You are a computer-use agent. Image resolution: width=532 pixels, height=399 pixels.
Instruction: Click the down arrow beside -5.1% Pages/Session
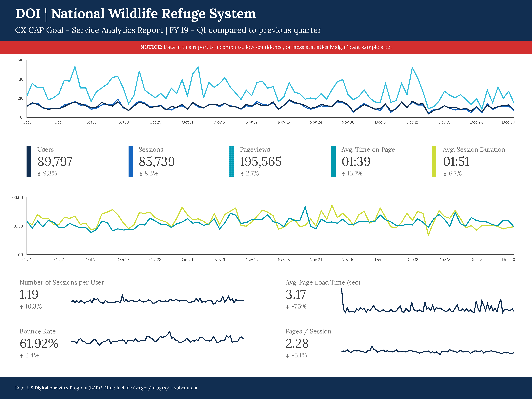(287, 356)
